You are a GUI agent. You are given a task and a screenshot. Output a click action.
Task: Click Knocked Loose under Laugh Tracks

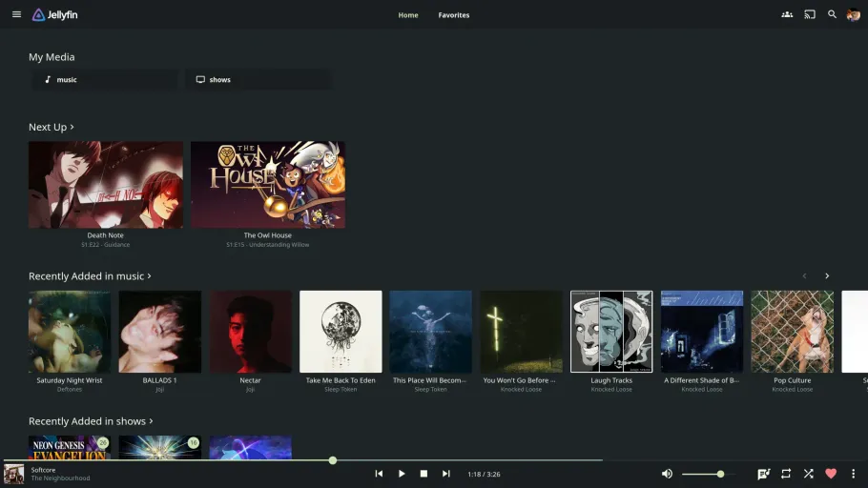coord(611,390)
